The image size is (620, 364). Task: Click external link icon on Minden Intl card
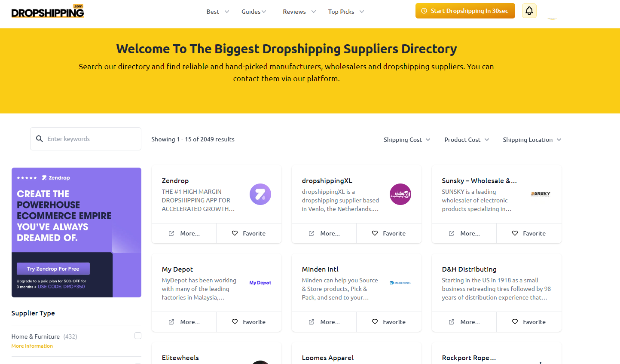coord(312,322)
